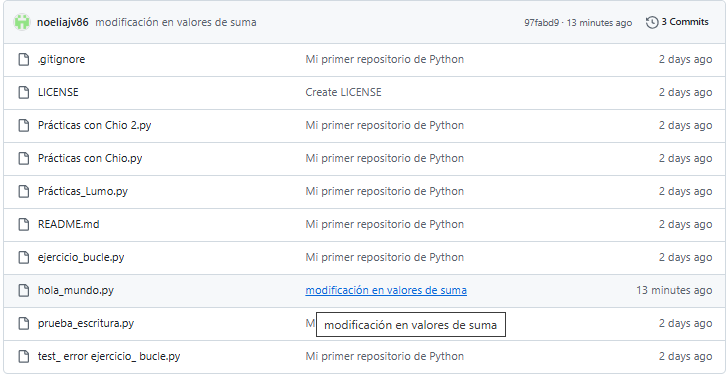The height and width of the screenshot is (374, 726).
Task: Open the commit message in the .gitignore row
Action: [384, 60]
